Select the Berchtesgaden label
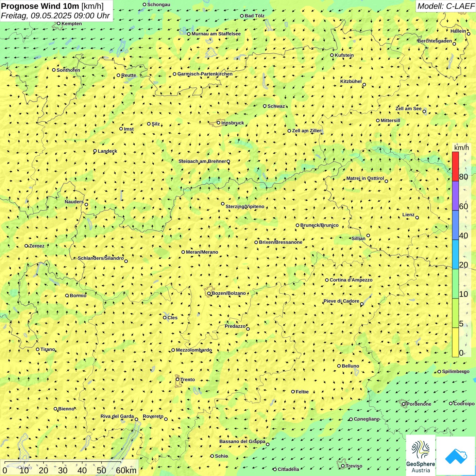 [435, 41]
